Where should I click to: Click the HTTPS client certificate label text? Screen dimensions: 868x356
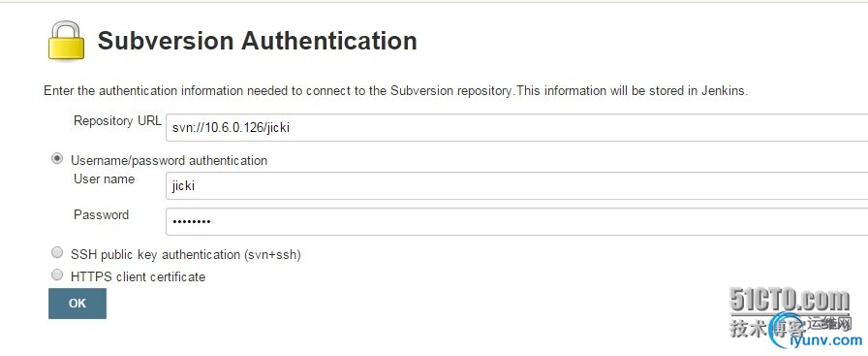point(138,276)
